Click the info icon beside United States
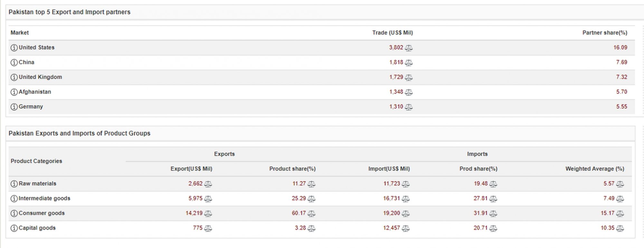The image size is (644, 248). [x=14, y=48]
